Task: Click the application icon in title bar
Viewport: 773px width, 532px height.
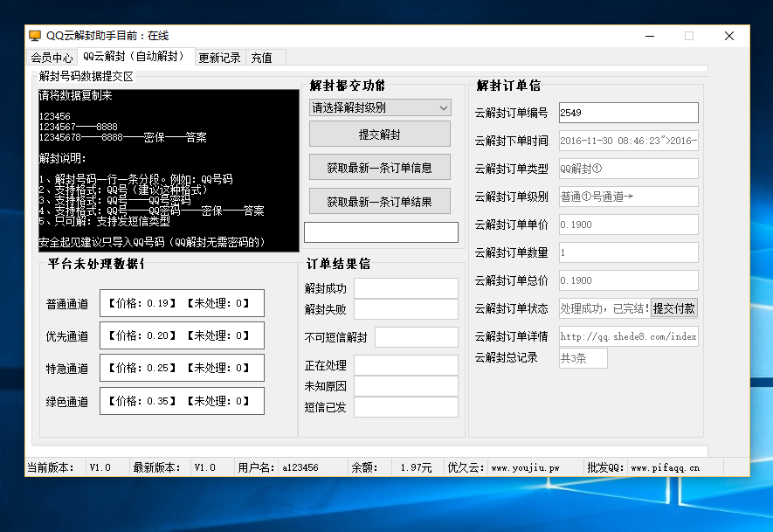Action: [35, 36]
